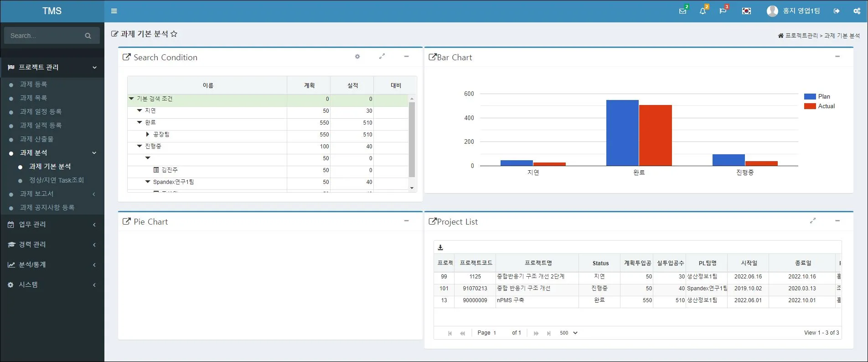The image size is (868, 362).
Task: Sort by the Status column header
Action: point(600,263)
